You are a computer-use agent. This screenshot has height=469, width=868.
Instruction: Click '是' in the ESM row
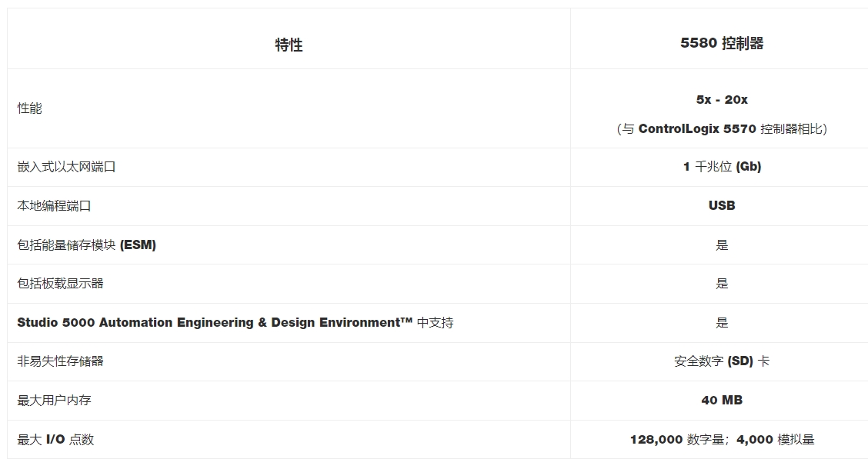722,245
